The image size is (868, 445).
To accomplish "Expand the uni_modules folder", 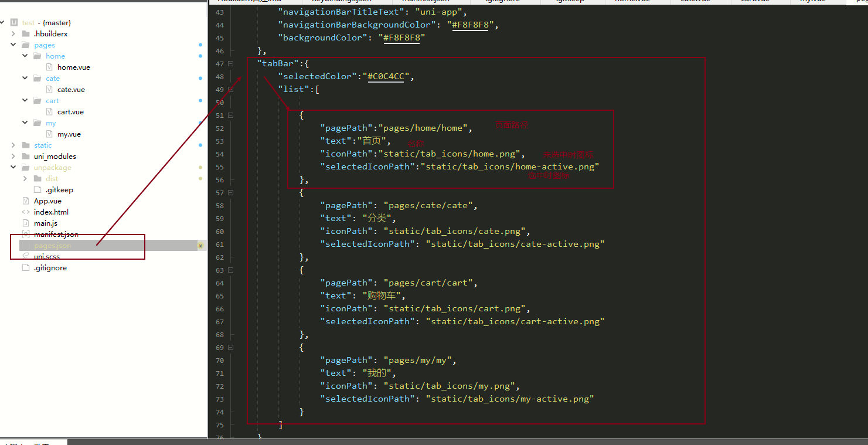I will 12,157.
